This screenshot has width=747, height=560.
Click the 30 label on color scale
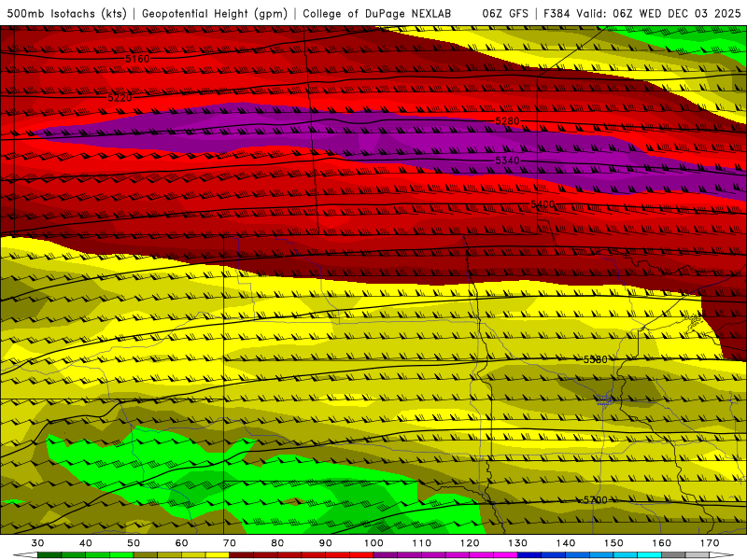pos(37,543)
